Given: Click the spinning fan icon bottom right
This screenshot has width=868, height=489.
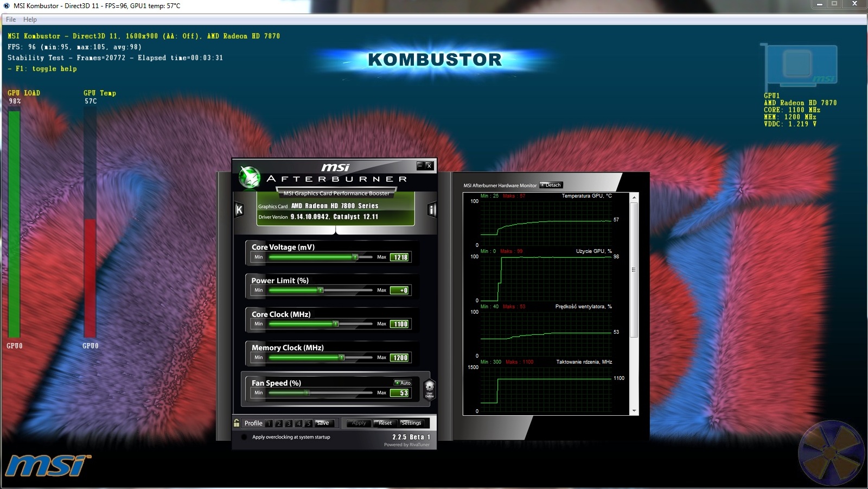Looking at the screenshot, I should pos(832,453).
